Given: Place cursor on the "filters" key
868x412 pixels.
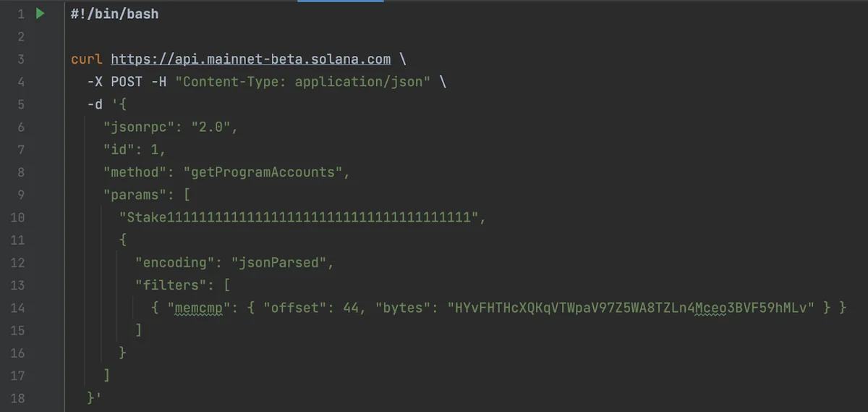Looking at the screenshot, I should (166, 285).
